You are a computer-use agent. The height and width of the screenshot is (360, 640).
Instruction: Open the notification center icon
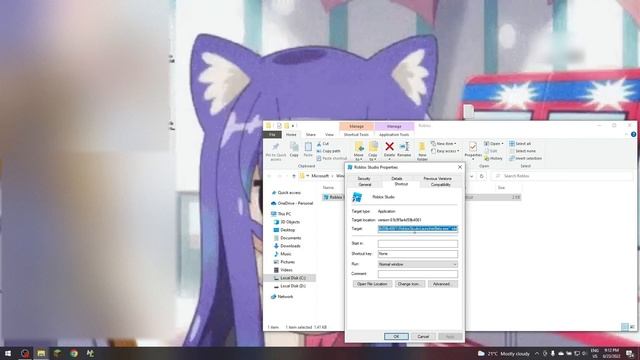click(631, 353)
